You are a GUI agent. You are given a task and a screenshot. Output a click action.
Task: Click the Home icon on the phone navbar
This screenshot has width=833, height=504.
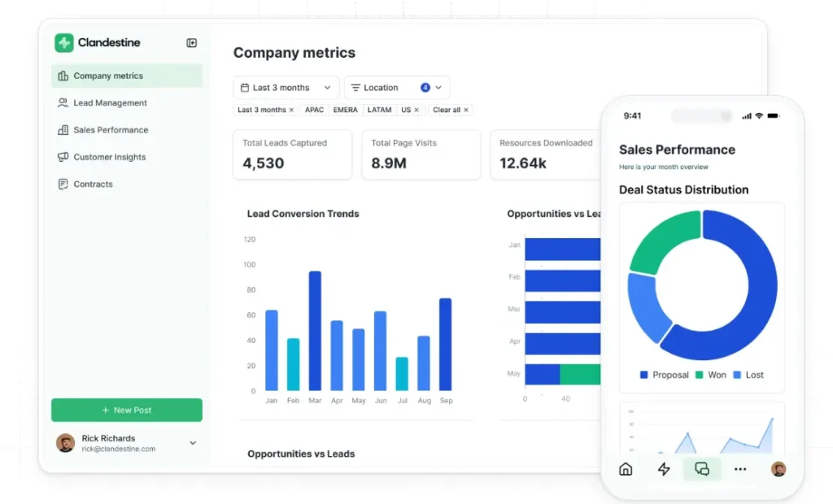point(625,469)
